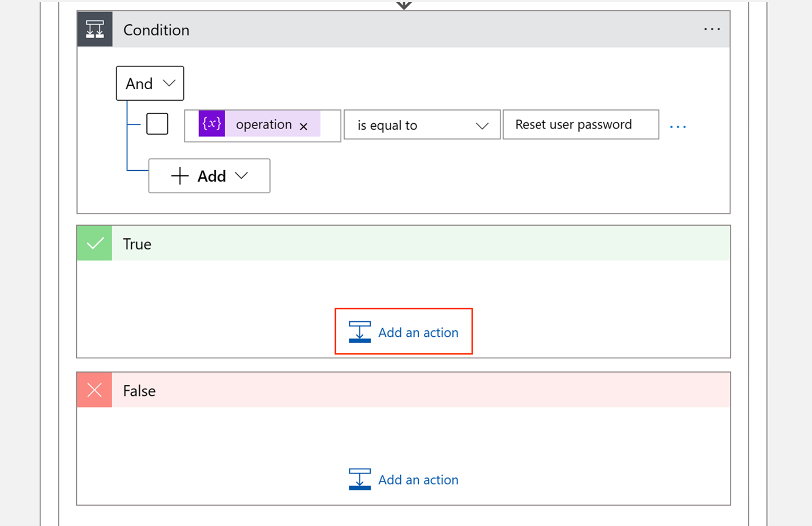The height and width of the screenshot is (526, 812).
Task: Click the Condition title text
Action: (x=156, y=30)
